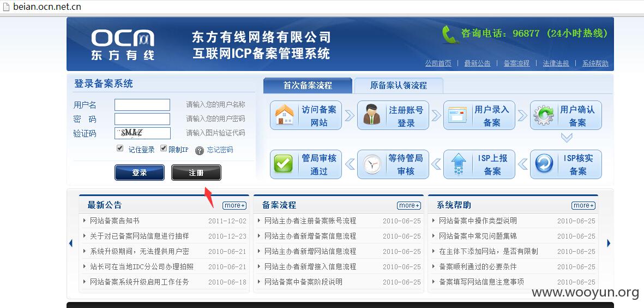644x308 pixels.
Task: Click the green checkmark icon for 管局审核通过
Action: pyautogui.click(x=283, y=164)
